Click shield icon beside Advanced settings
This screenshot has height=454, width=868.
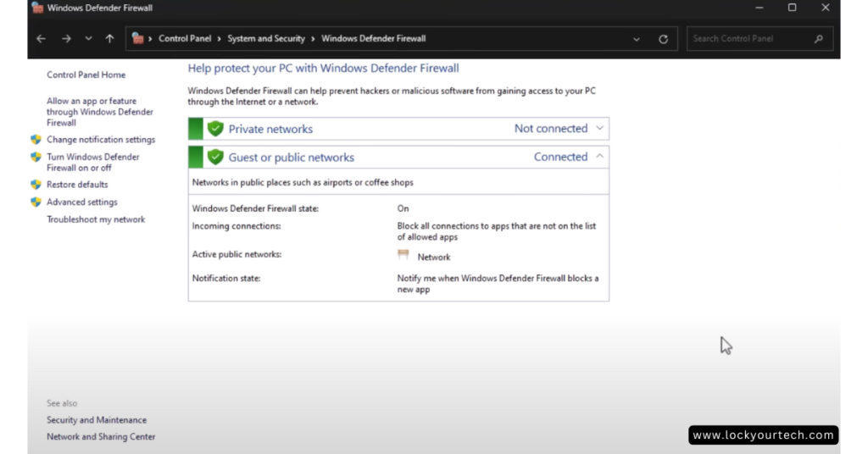36,202
